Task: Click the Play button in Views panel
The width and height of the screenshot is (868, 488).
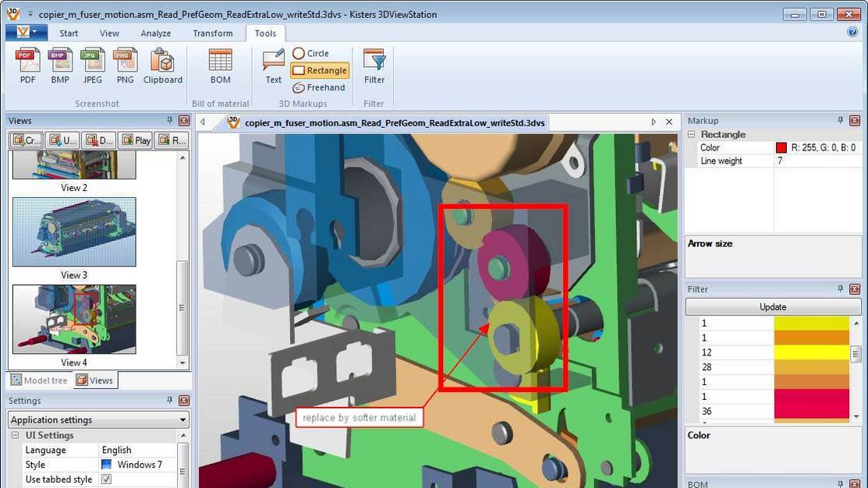Action: [x=136, y=140]
